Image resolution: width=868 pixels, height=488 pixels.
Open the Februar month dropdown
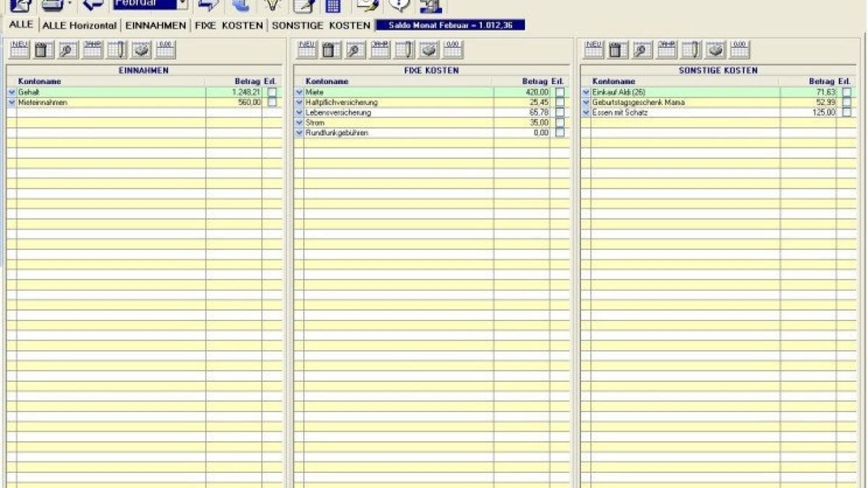click(182, 5)
